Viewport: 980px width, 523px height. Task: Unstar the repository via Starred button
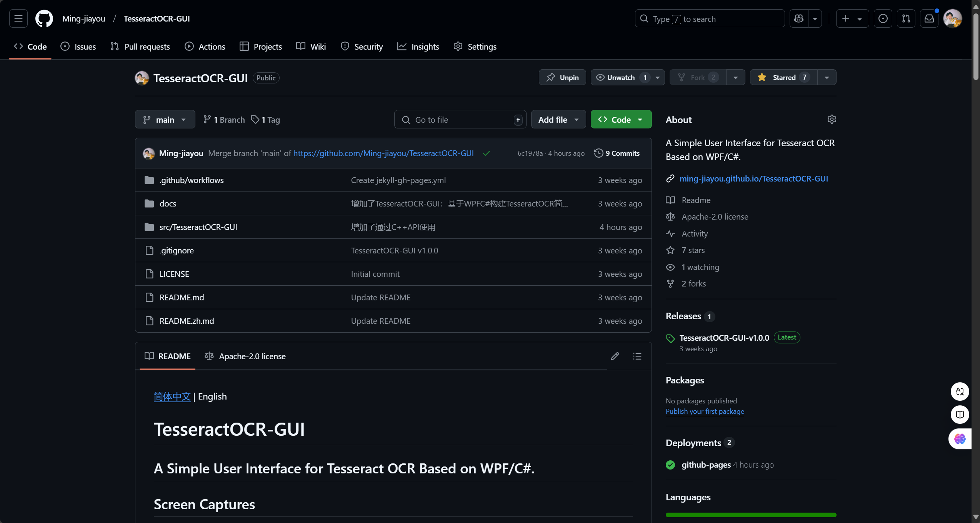pos(784,77)
